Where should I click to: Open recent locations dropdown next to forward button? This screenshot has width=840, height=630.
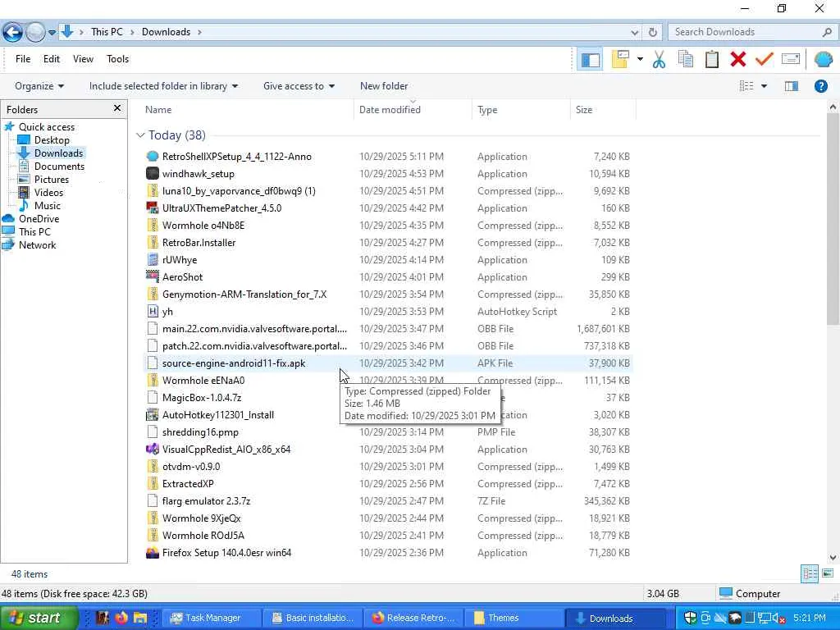pos(52,33)
